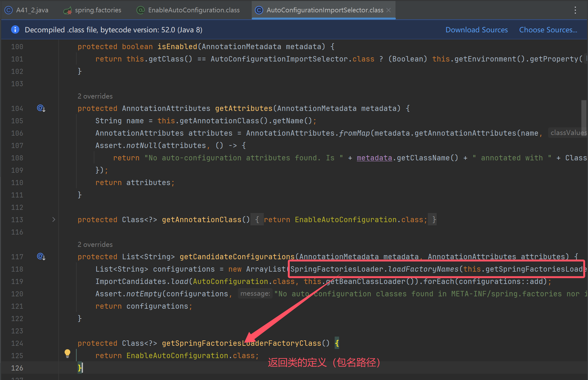Click the classValues parameter hint
Viewport: 588px width, 380px height.
click(568, 133)
